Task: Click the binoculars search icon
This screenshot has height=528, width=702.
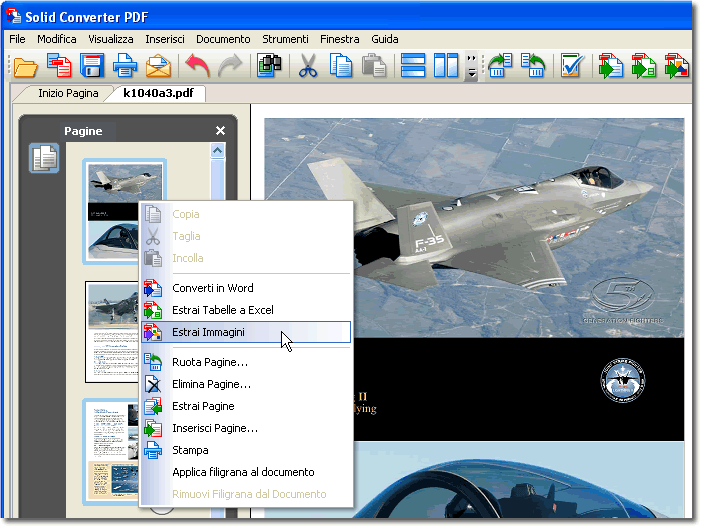Action: point(269,67)
